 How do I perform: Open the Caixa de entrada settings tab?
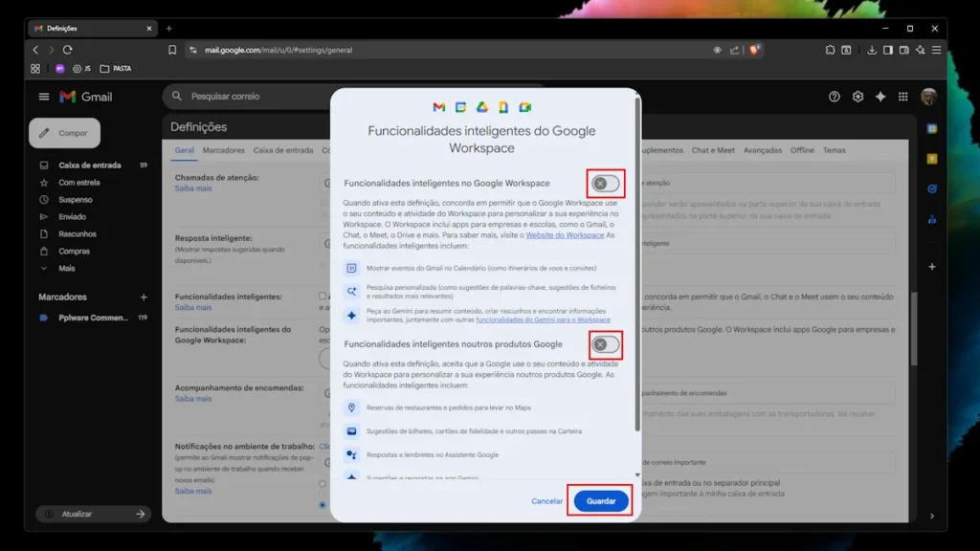283,150
